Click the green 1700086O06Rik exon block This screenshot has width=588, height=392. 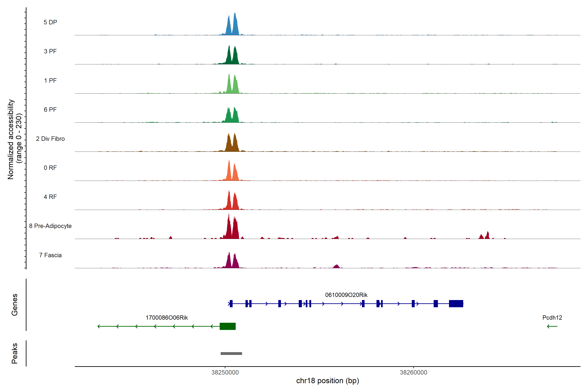(x=228, y=326)
